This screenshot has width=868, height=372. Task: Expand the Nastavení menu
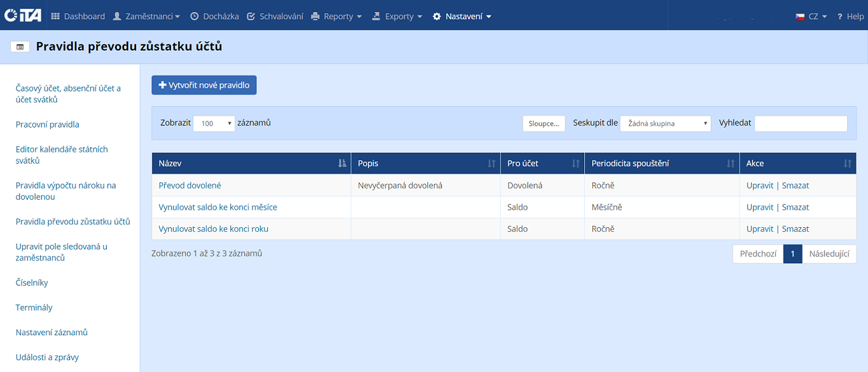462,16
